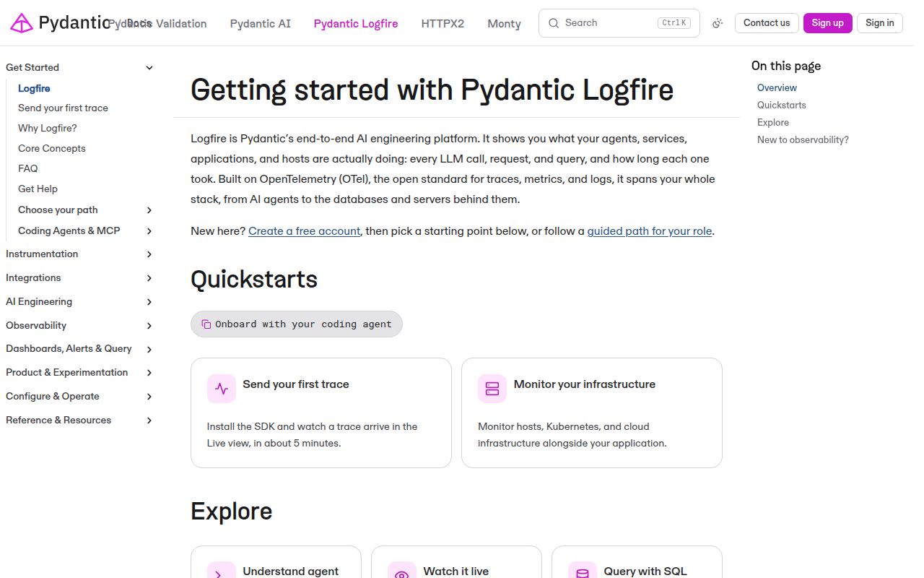Open Send your first trace sidebar item
The width and height of the screenshot is (924, 578).
pyautogui.click(x=63, y=108)
